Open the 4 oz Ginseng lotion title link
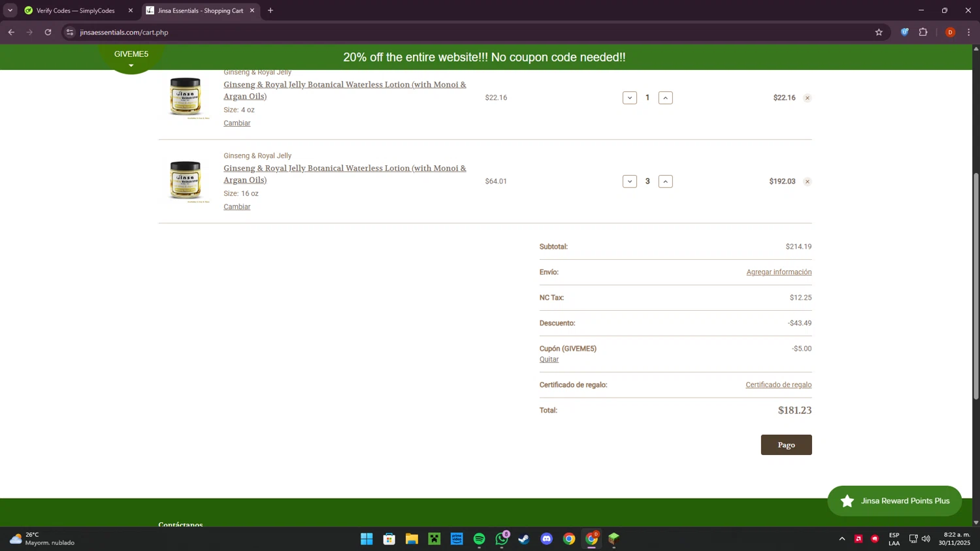 [x=345, y=90]
